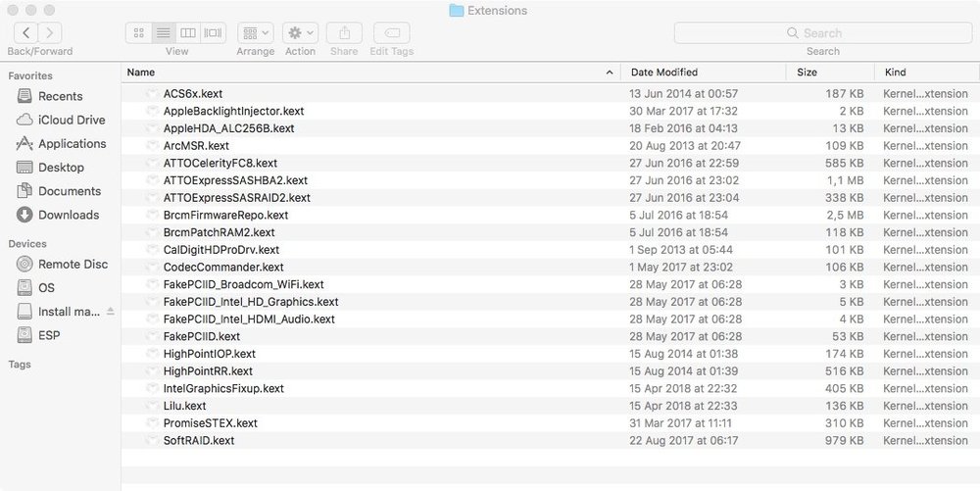This screenshot has width=980, height=491.
Task: Select PromiseSTEX.kext
Action: coord(210,423)
